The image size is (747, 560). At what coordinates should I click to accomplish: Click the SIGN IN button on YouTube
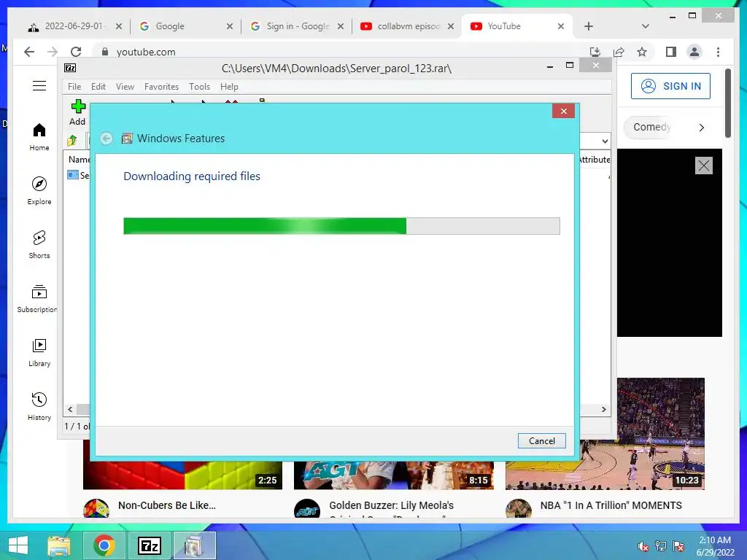pyautogui.click(x=670, y=86)
